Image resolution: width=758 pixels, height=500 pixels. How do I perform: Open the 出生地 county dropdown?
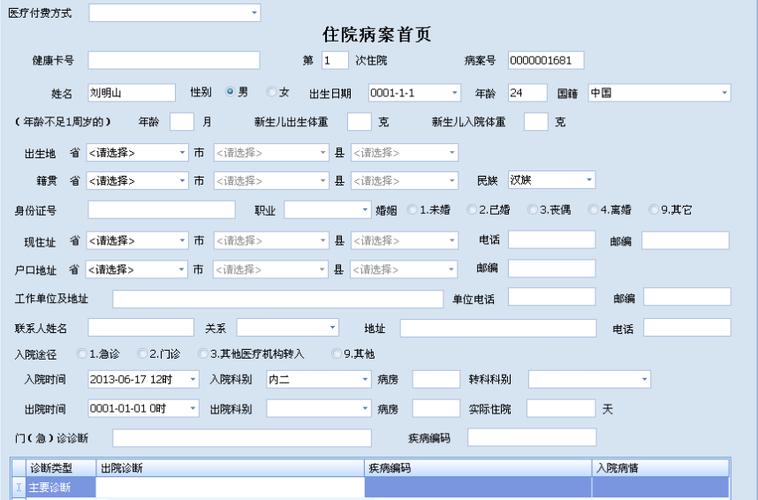pyautogui.click(x=452, y=153)
